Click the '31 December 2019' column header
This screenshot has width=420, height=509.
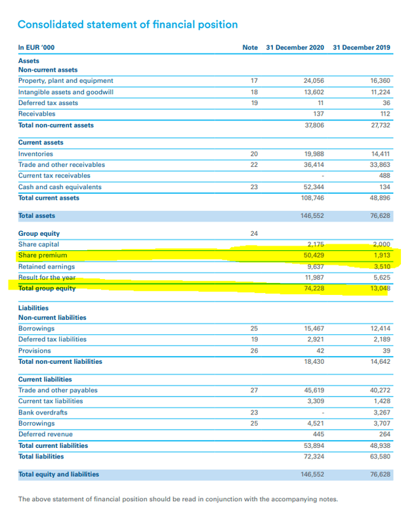coord(362,47)
